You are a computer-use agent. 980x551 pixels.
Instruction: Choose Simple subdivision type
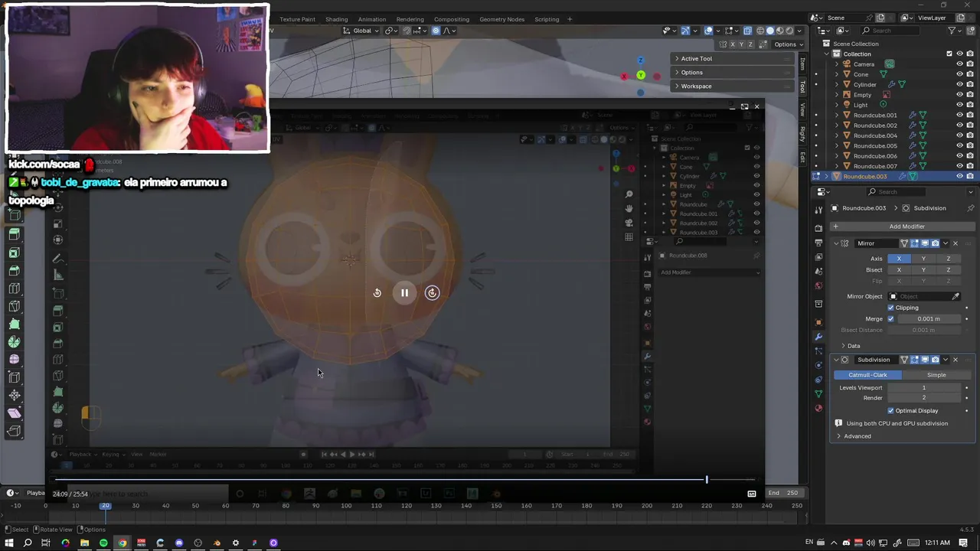click(936, 375)
